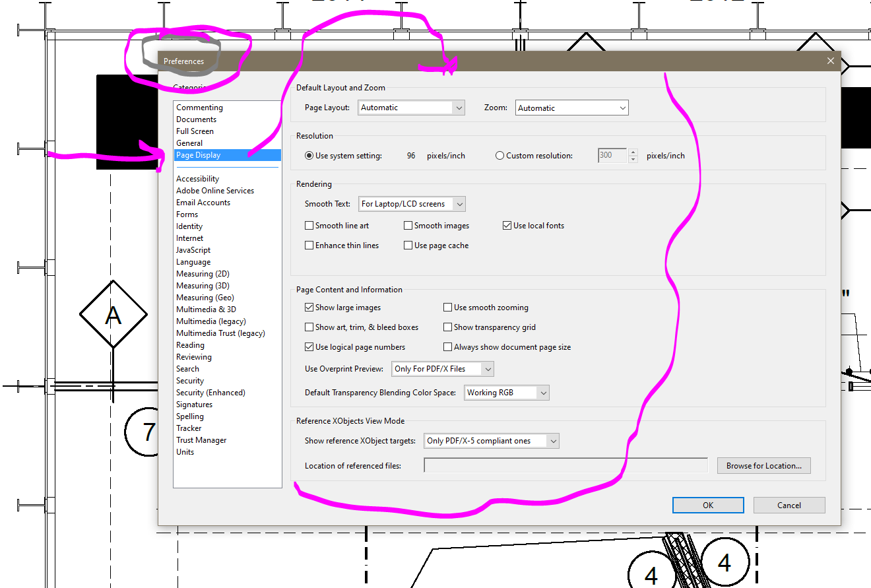Disable the Use local fonts checkbox
Screen dimensions: 871x588
(507, 225)
